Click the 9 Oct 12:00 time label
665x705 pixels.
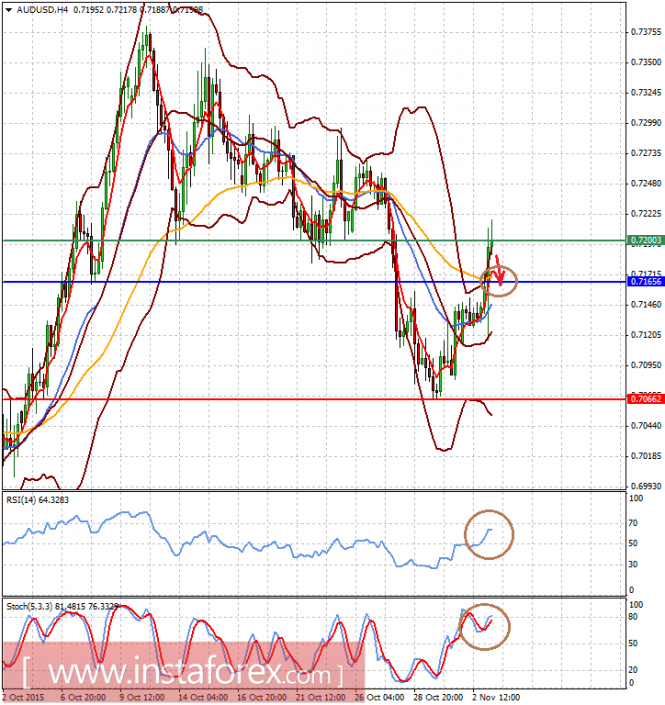[x=141, y=697]
